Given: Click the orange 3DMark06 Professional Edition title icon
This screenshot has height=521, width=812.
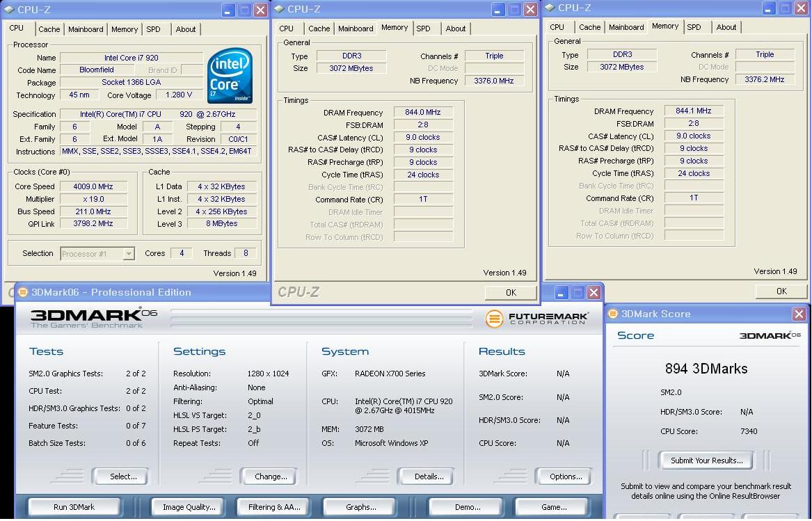Looking at the screenshot, I should (x=23, y=292).
